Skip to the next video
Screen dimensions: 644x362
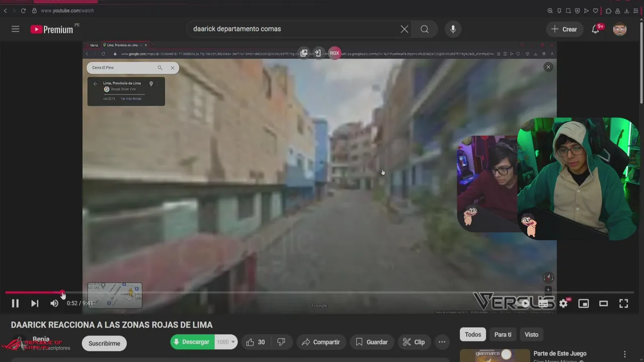point(34,303)
